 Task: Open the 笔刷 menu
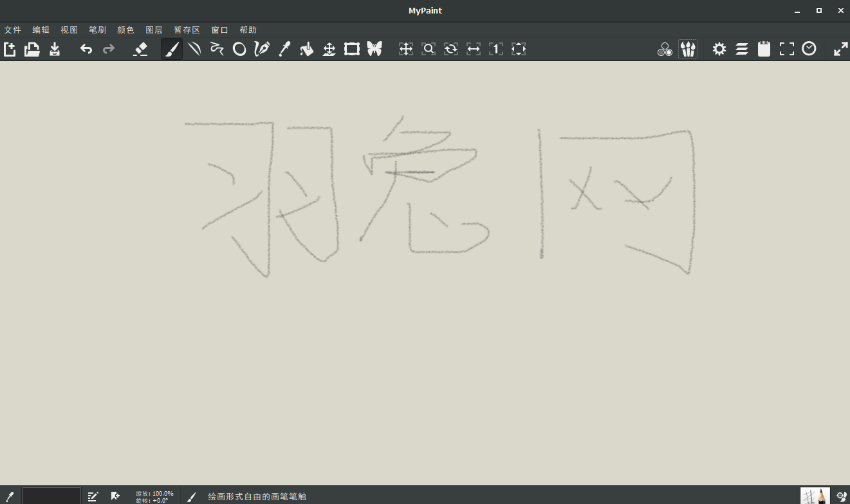tap(98, 30)
